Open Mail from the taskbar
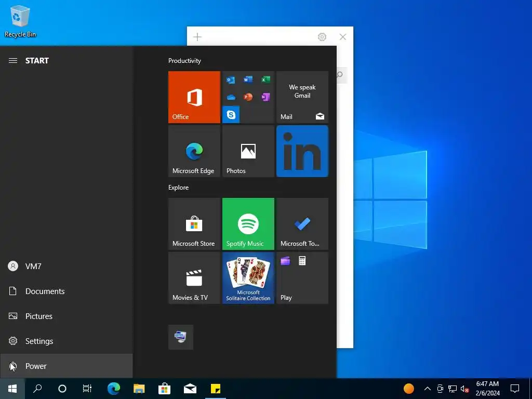532x399 pixels. coord(190,389)
